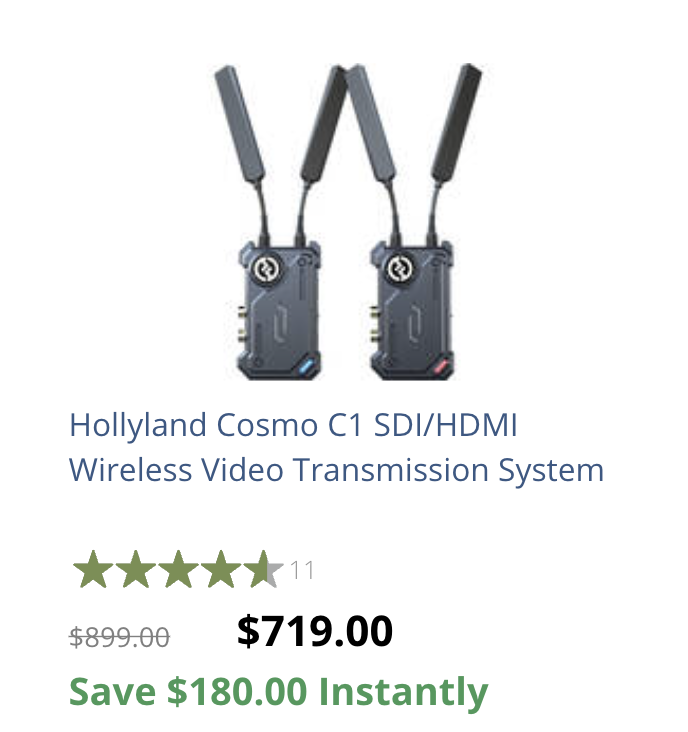The height and width of the screenshot is (732, 688).
Task: Click the Hollyland Cosmo C1 product image
Action: pyautogui.click(x=348, y=222)
